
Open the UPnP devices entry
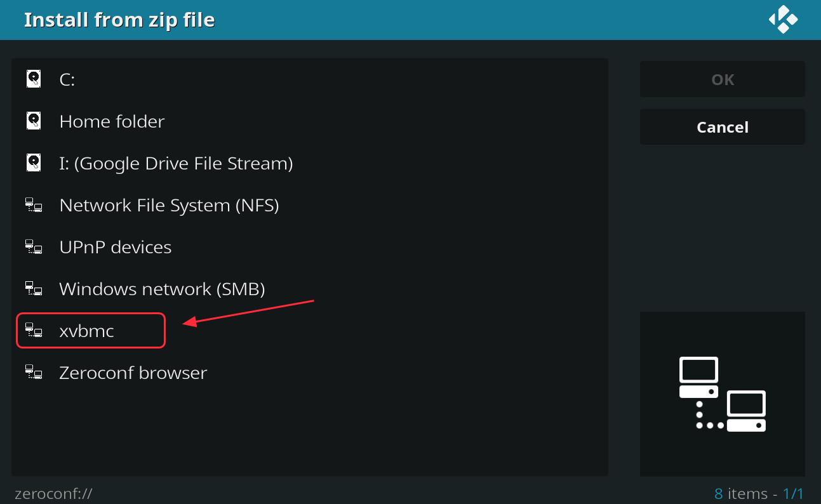[310, 247]
